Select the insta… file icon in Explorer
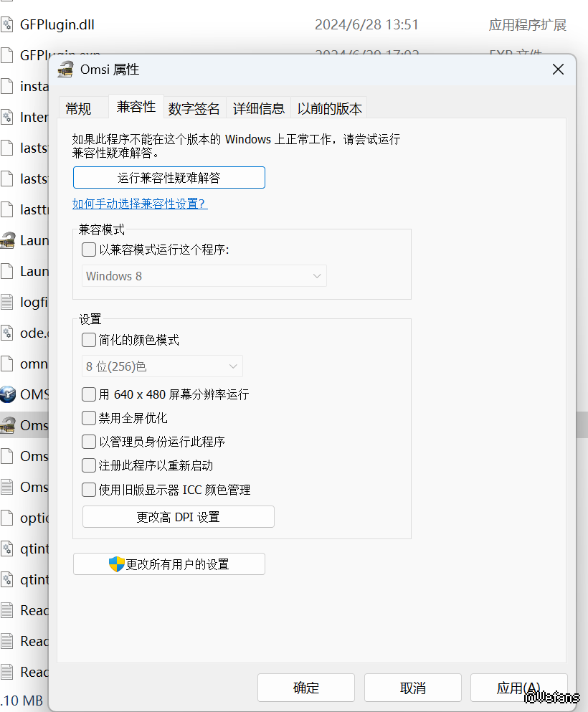This screenshot has height=712, width=588. click(6, 86)
